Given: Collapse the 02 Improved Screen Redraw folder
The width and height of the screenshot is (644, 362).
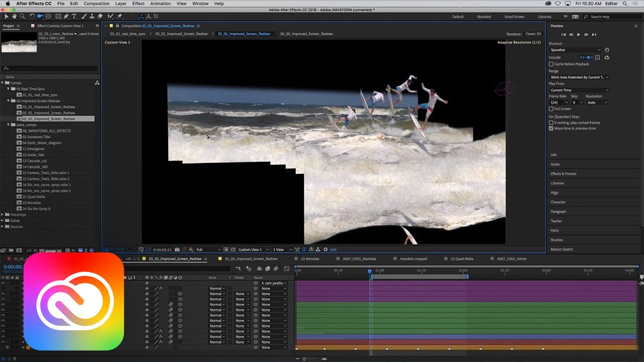Looking at the screenshot, I should click(x=9, y=101).
